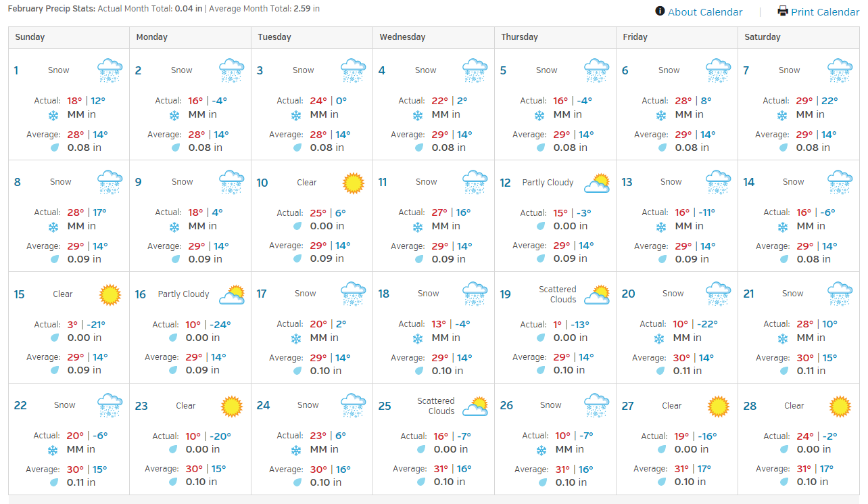Click the scattered clouds icon on February 19
This screenshot has width=868, height=504.
pos(597,294)
